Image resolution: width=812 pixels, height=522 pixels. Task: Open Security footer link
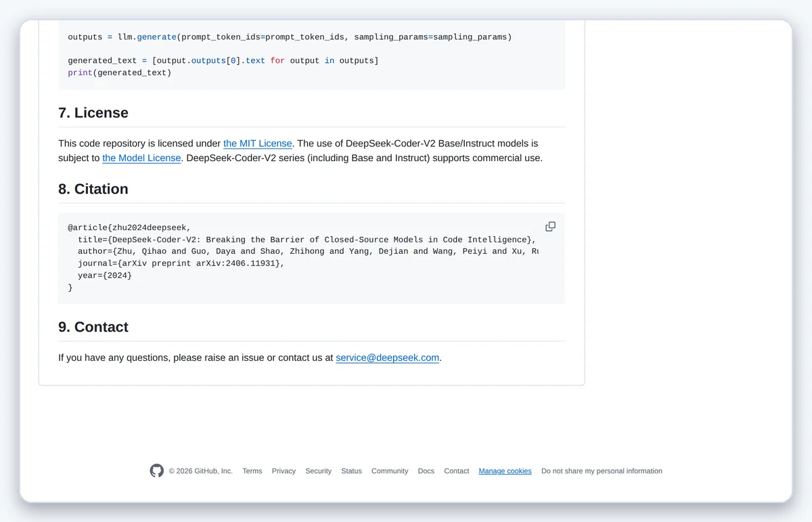(318, 471)
